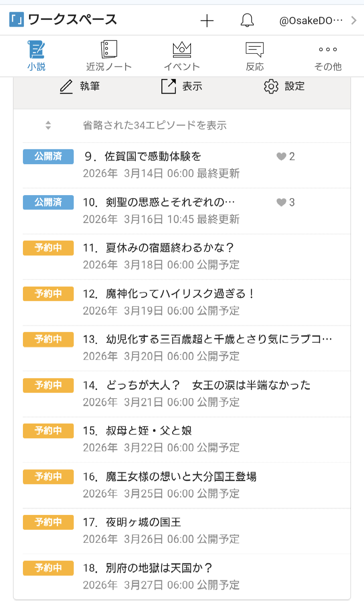This screenshot has height=608, width=364.
Task: Click the heart icon on episode 10
Action: coord(281,202)
